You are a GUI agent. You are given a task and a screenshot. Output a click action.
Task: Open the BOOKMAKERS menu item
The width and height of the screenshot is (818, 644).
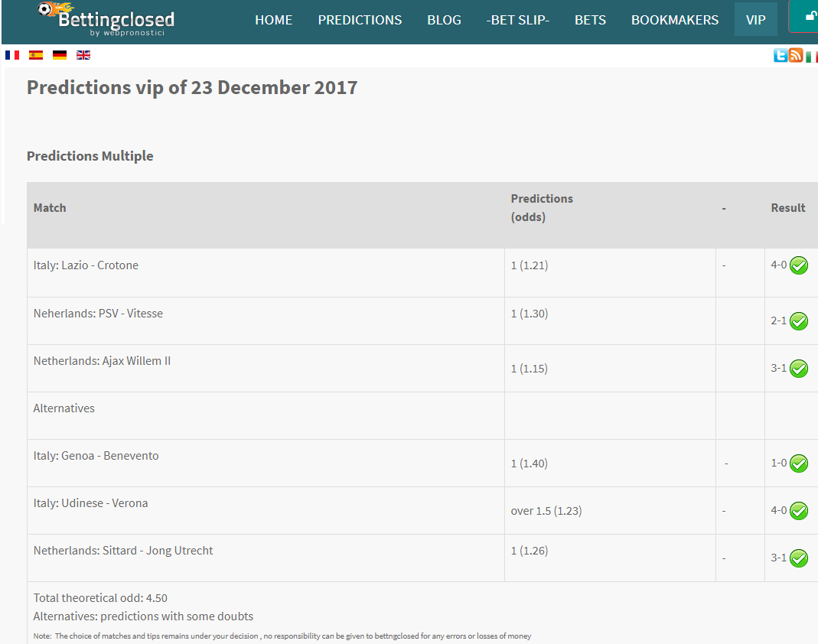pos(675,20)
